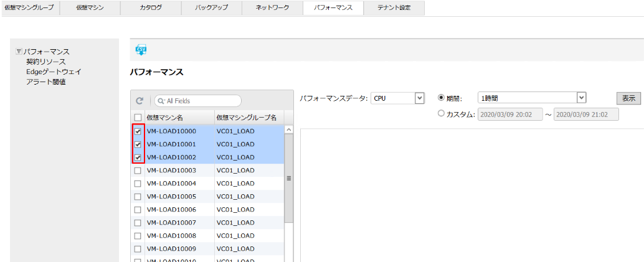The height and width of the screenshot is (262, 644).
Task: Check VM-LOAD10006 checkbox
Action: coord(138,210)
